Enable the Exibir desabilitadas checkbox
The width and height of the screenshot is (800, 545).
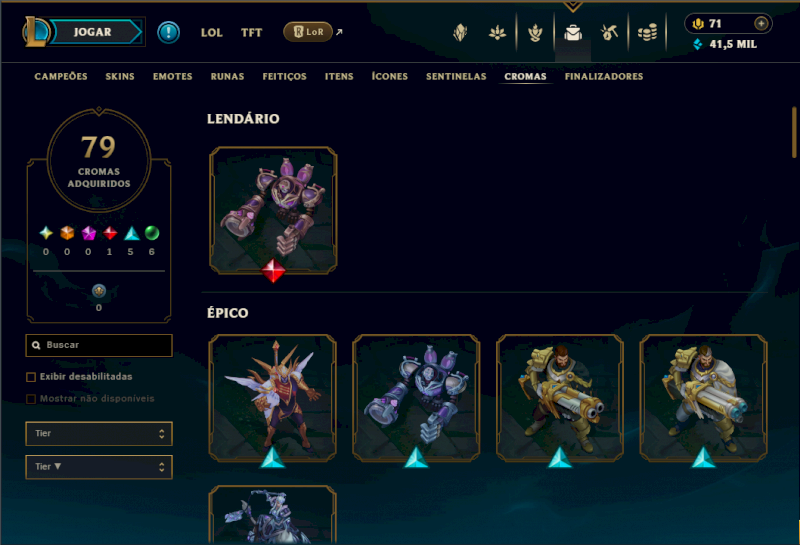click(x=31, y=377)
